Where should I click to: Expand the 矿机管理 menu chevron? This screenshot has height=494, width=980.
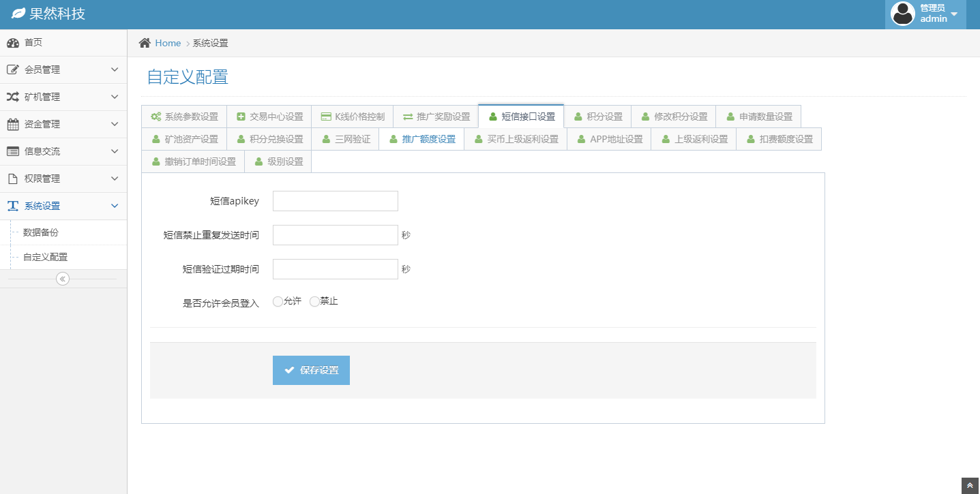[115, 97]
